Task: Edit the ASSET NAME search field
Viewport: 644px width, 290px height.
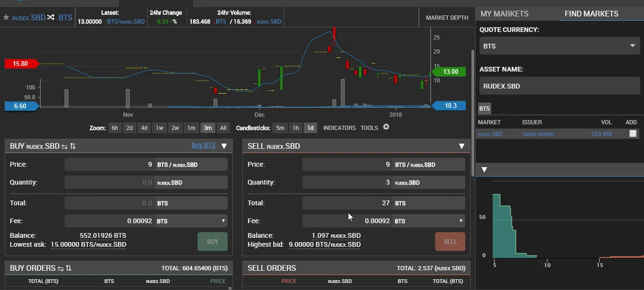Action: [x=559, y=86]
